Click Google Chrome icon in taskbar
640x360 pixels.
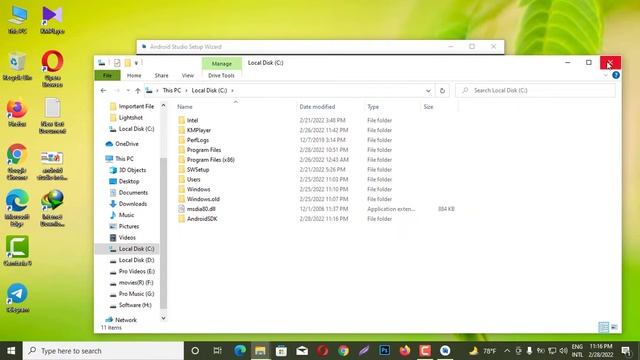point(343,351)
